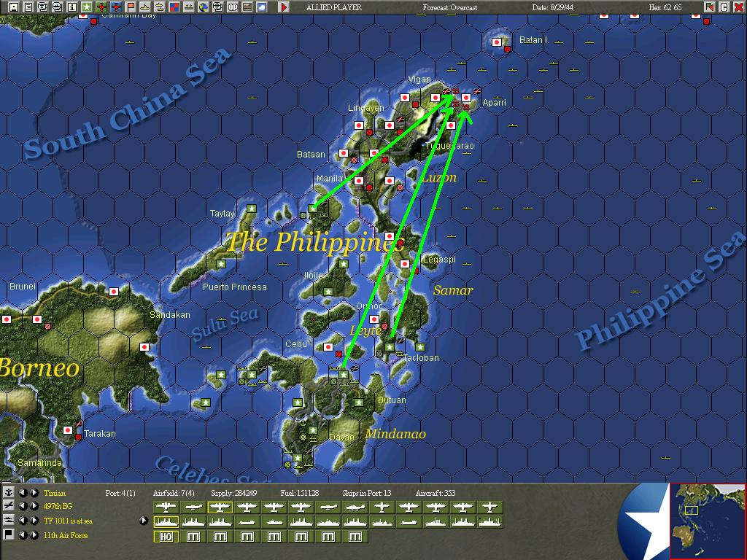The height and width of the screenshot is (560, 747).
Task: Toggle the red and blue squares icon
Action: [x=174, y=7]
